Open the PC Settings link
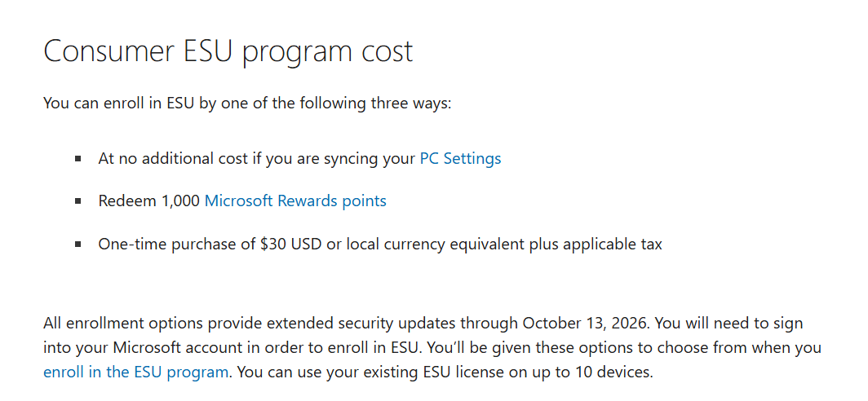 (461, 159)
